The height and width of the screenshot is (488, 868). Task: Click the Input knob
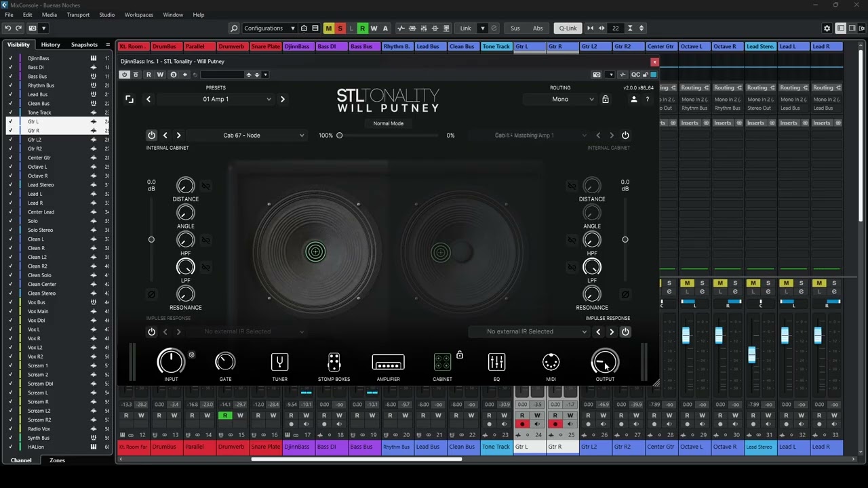(171, 362)
